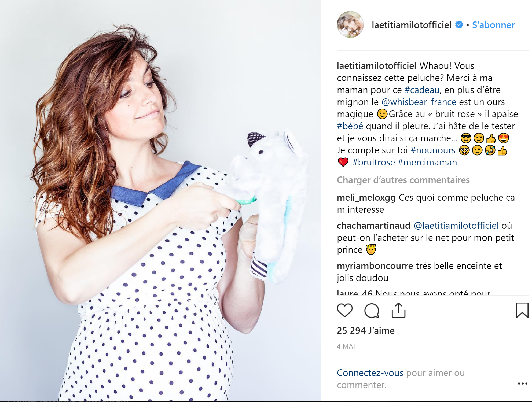View commenter chachamartinaud's profile
This screenshot has height=402, width=532.
pos(374,226)
